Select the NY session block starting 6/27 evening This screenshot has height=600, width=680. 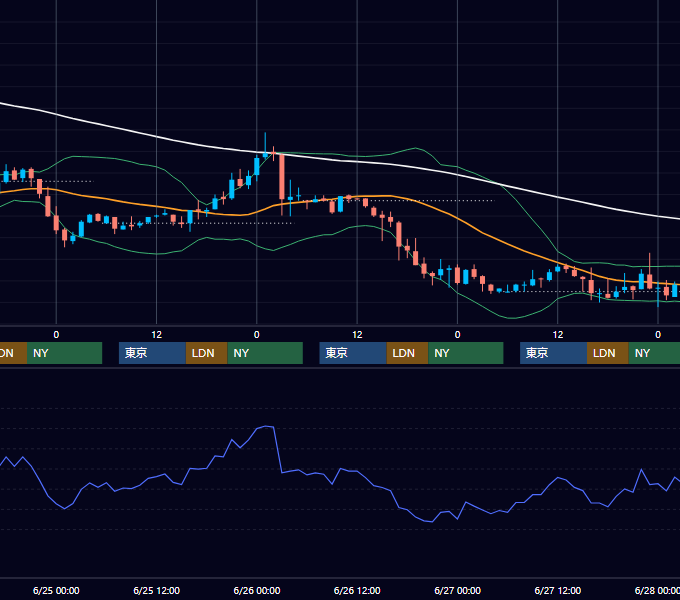coord(654,353)
